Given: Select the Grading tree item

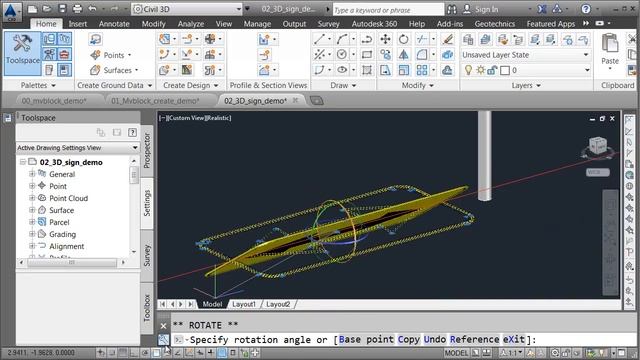Looking at the screenshot, I should (x=62, y=234).
